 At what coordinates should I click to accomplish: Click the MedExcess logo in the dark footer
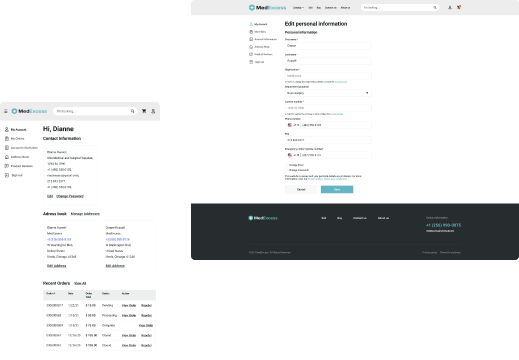coord(263,218)
